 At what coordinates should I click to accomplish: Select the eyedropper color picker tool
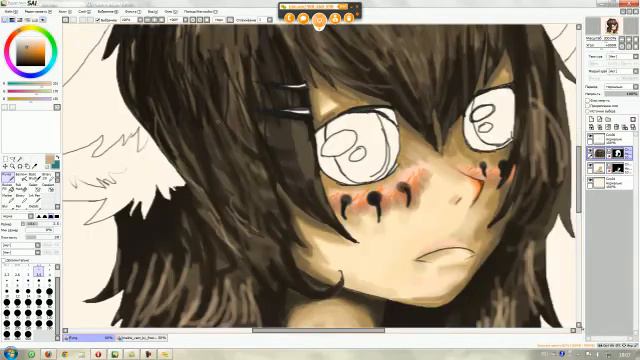click(x=35, y=166)
